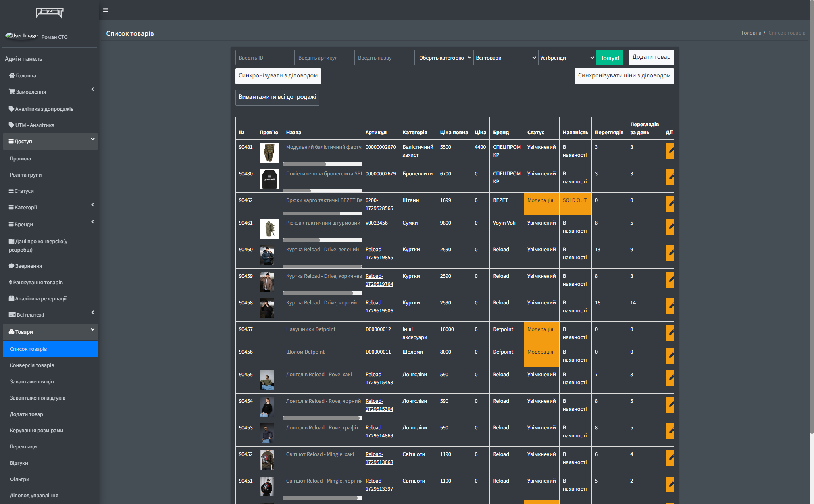Open Переклади sidebar item
This screenshot has width=814, height=504.
pos(50,446)
